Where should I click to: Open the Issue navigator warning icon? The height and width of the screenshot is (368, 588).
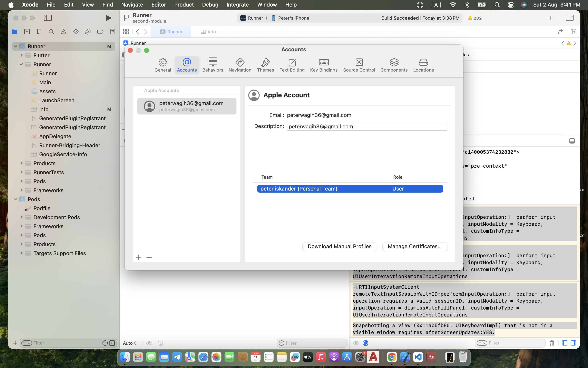tap(64, 32)
